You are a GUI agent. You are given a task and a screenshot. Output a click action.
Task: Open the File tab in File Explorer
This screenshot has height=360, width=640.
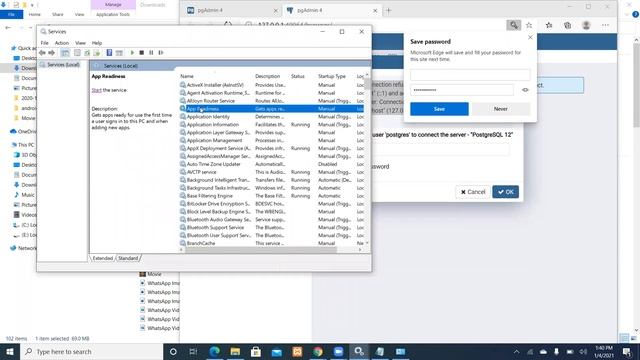coord(11,14)
